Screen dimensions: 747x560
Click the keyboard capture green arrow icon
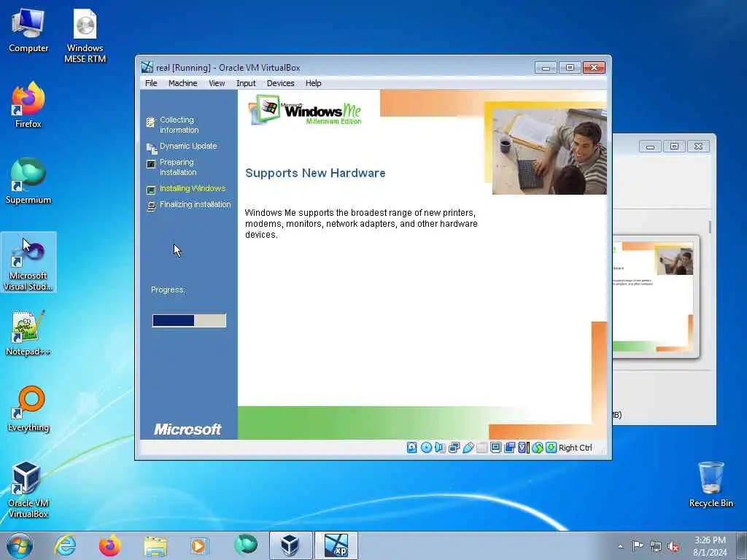pos(551,448)
